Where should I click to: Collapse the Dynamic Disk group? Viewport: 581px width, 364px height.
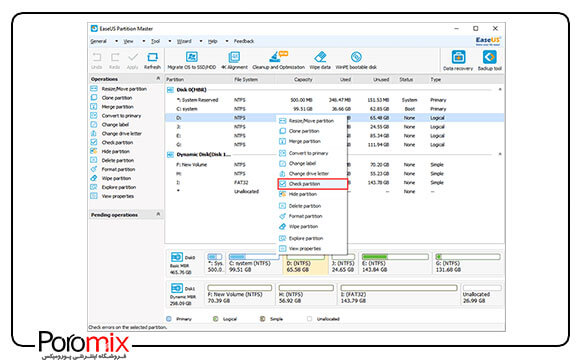(x=500, y=154)
